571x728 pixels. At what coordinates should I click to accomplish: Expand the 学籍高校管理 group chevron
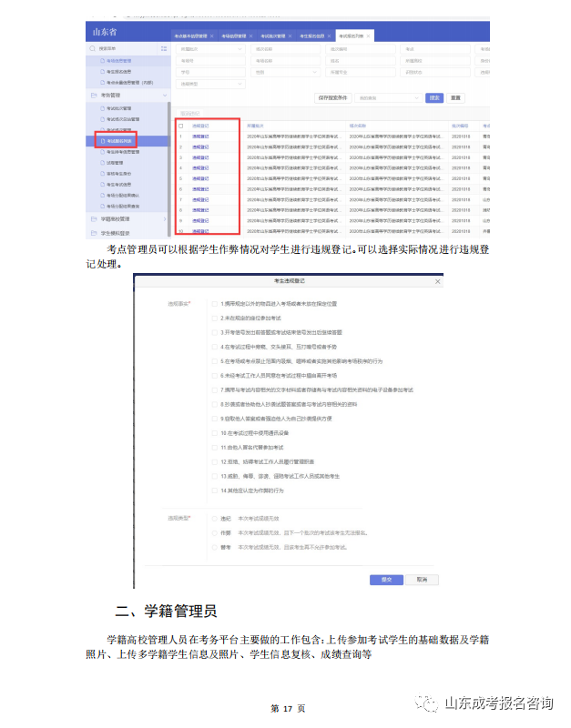coord(165,218)
